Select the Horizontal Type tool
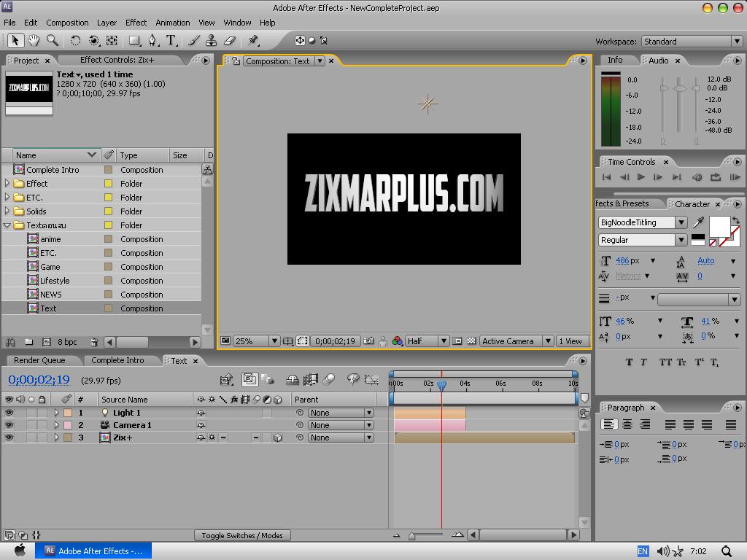The height and width of the screenshot is (560, 747). pos(171,41)
